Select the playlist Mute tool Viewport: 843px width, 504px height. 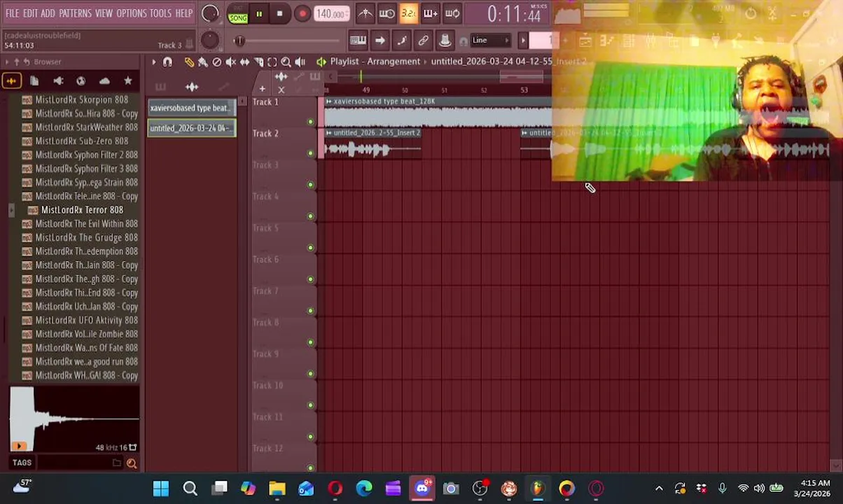point(230,62)
